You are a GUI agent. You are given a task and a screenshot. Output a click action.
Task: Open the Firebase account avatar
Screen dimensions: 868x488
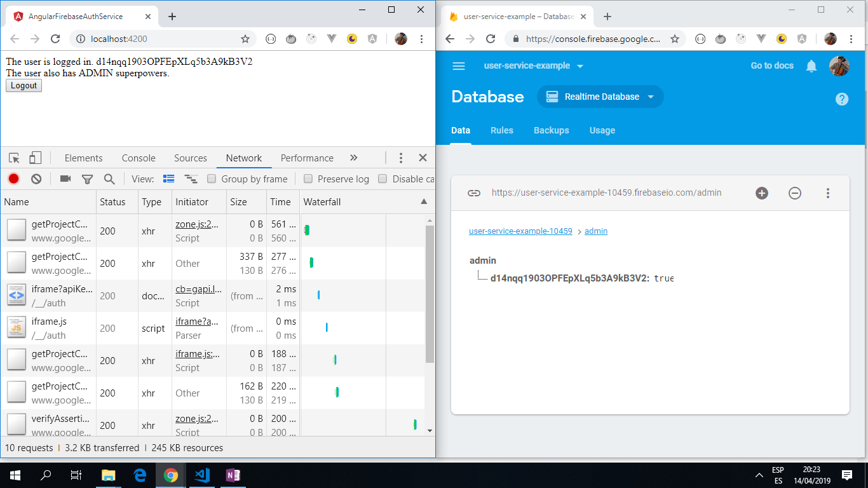tap(839, 66)
